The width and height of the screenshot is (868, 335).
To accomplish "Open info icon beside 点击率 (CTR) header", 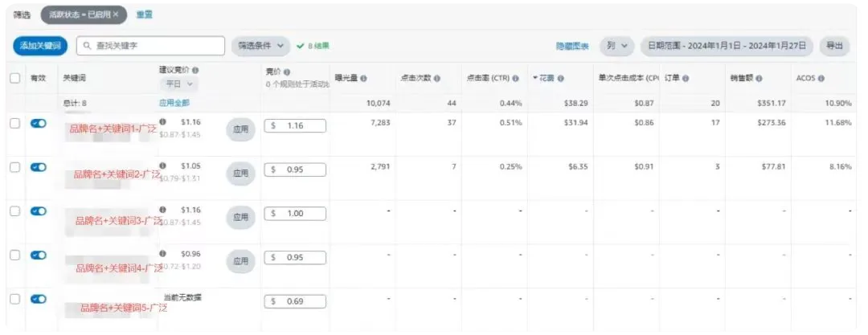I will pyautogui.click(x=515, y=79).
